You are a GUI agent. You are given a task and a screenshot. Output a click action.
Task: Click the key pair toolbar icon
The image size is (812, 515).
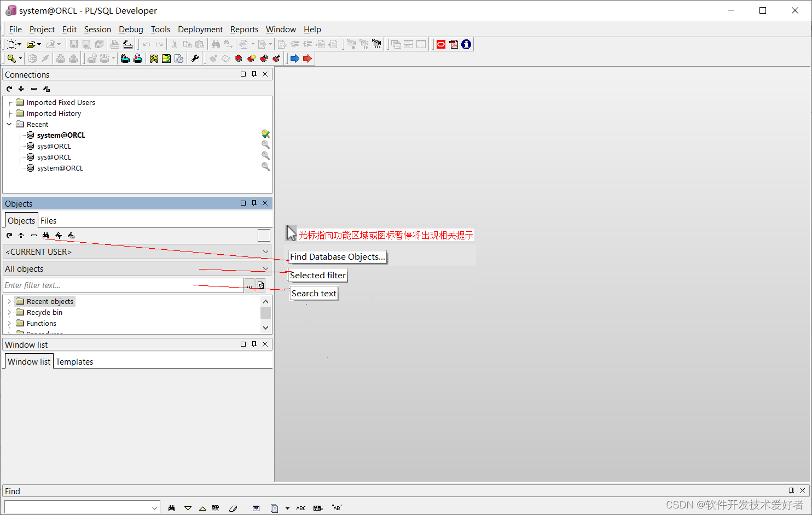pos(154,58)
